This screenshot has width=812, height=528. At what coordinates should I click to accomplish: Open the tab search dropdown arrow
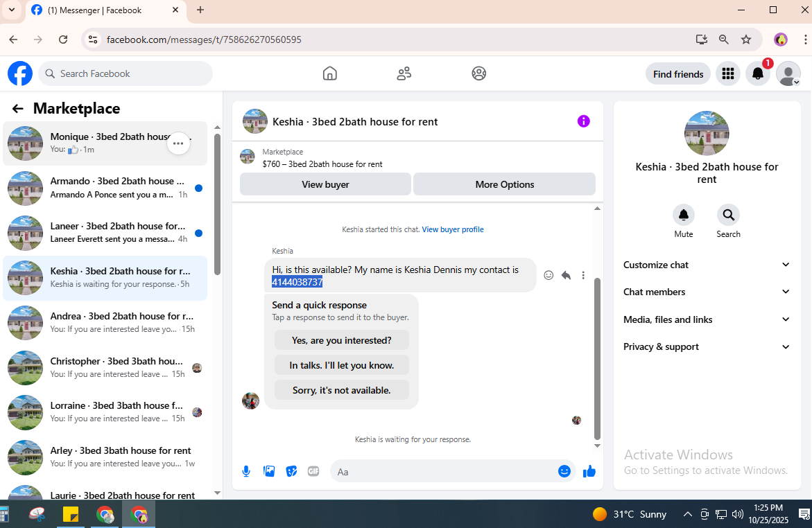(11, 10)
